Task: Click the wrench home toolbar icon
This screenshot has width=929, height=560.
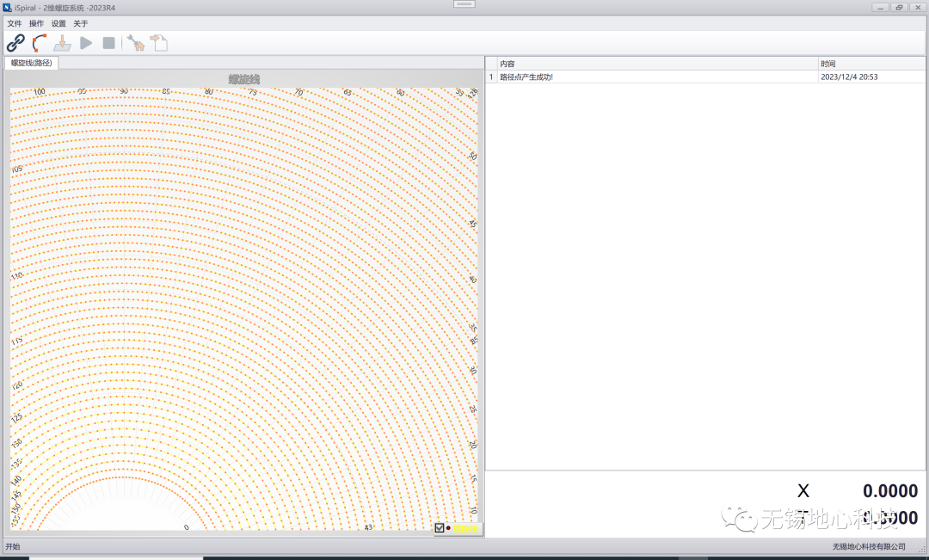Action: pos(135,43)
